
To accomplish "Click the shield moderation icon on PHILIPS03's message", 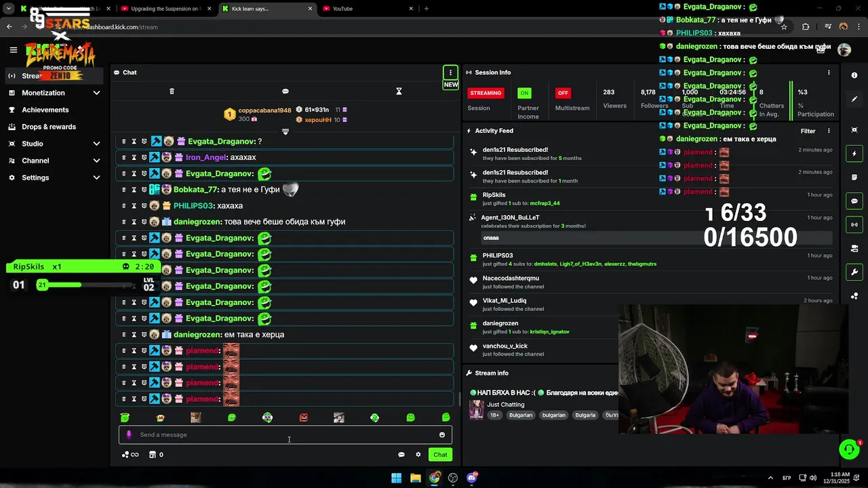I will pyautogui.click(x=144, y=206).
